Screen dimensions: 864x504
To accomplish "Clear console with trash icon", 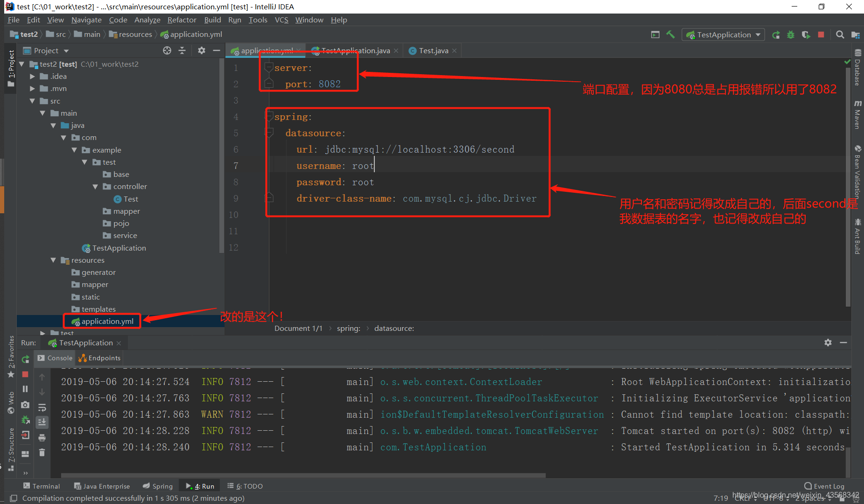I will [x=42, y=453].
